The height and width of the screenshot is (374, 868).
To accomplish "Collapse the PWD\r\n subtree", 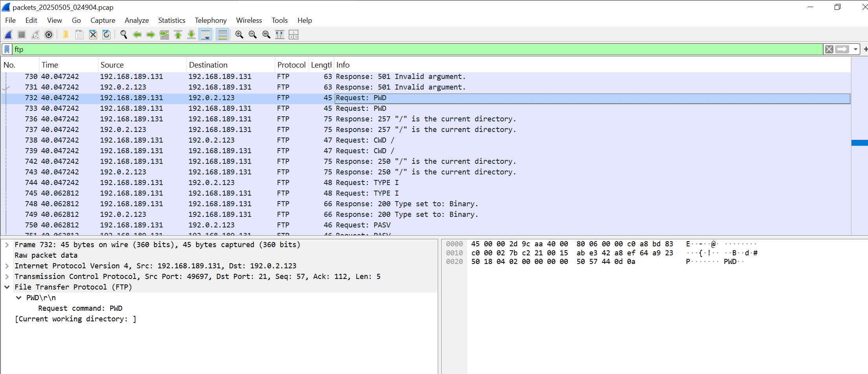I will click(x=18, y=298).
